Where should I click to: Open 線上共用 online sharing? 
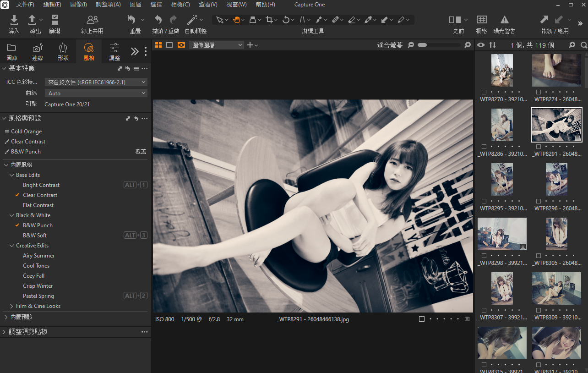point(93,20)
